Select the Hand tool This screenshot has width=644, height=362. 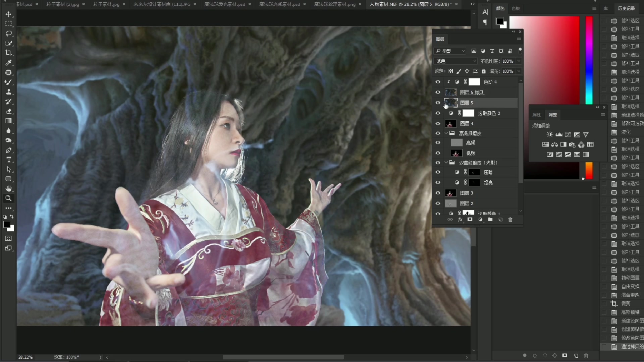[8, 188]
